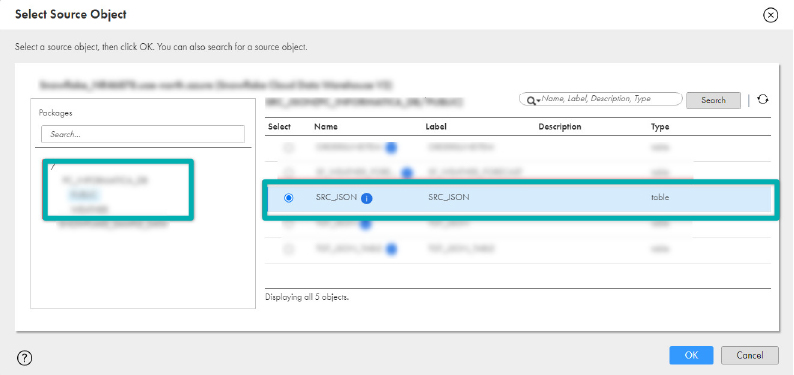Sort by the Description column header
794x375 pixels.
click(x=560, y=127)
